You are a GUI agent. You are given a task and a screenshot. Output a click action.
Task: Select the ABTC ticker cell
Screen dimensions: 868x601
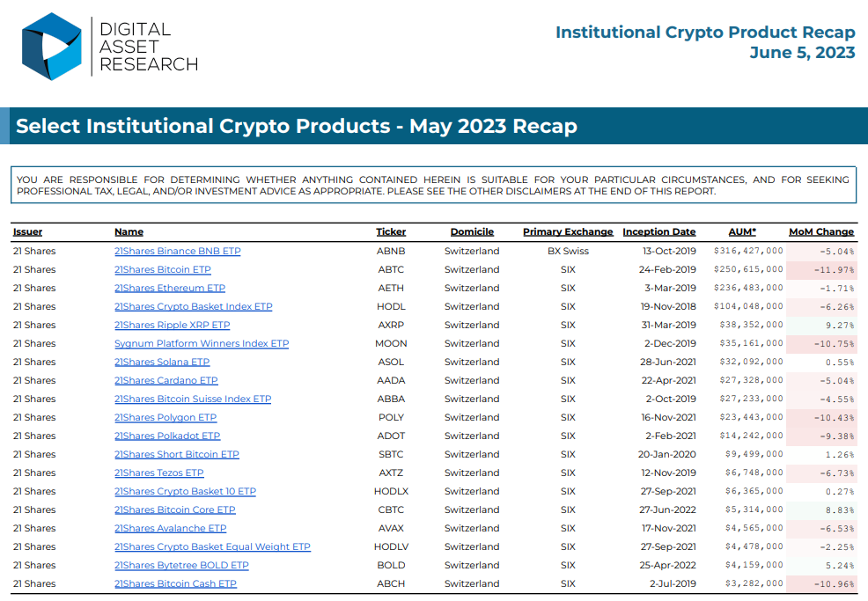coord(391,269)
